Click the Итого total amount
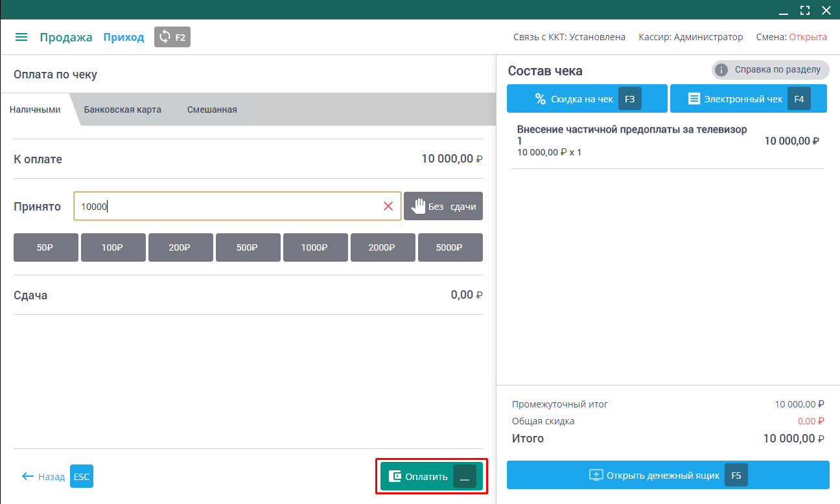The width and height of the screenshot is (840, 504). coord(793,439)
